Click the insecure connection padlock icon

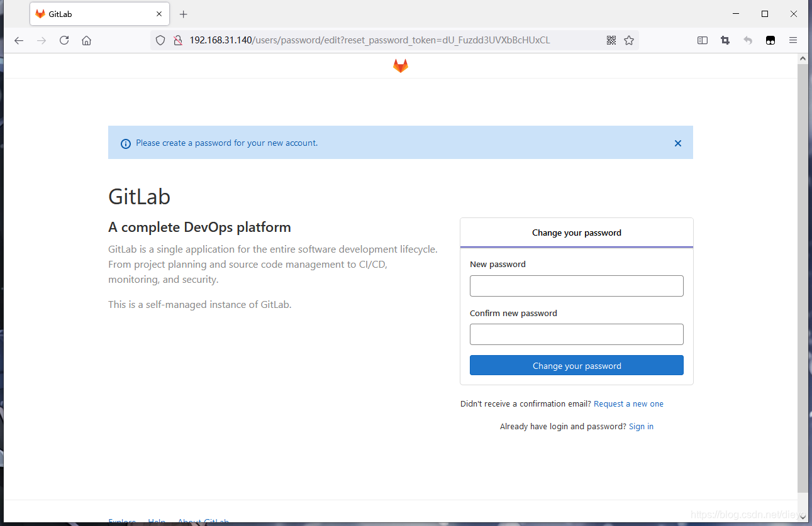(x=177, y=40)
